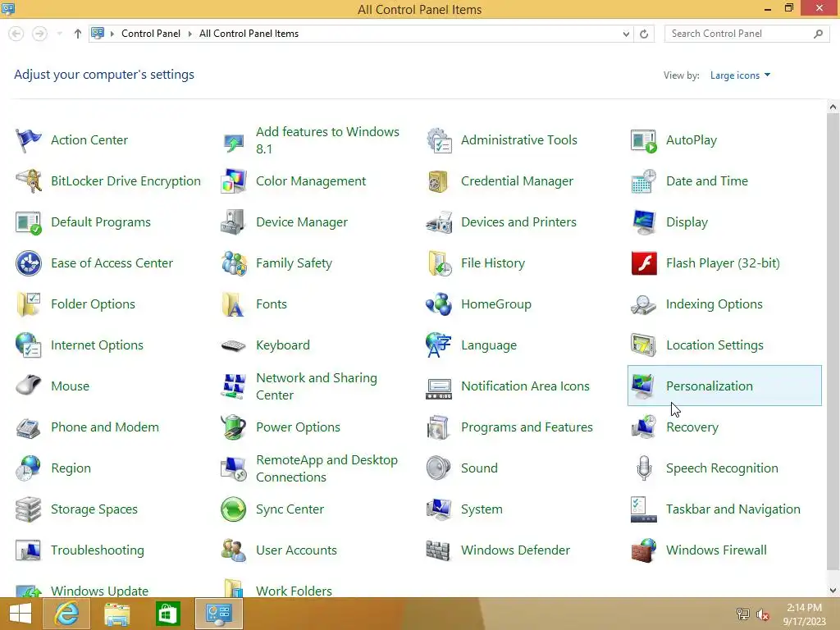Click the Device Manager icon
This screenshot has height=630, width=840.
click(x=234, y=222)
